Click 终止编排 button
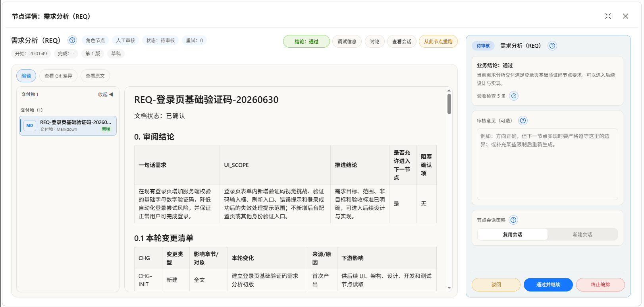Image resolution: width=644 pixels, height=307 pixels. tap(600, 284)
